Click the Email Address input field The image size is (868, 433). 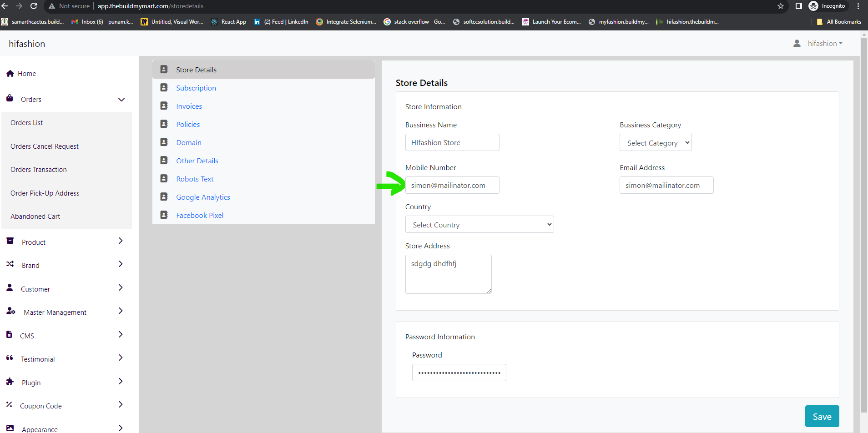click(666, 185)
